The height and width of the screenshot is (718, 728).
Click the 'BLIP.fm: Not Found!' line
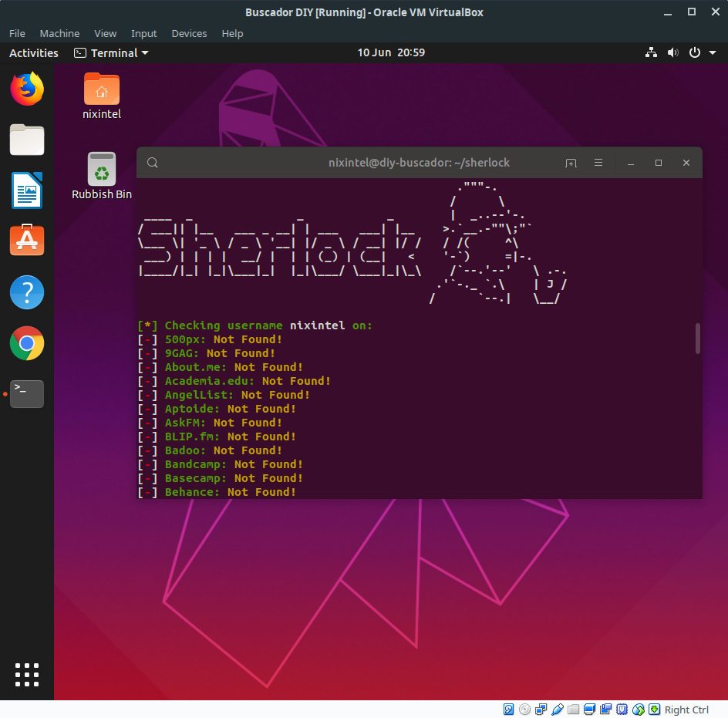tap(217, 437)
